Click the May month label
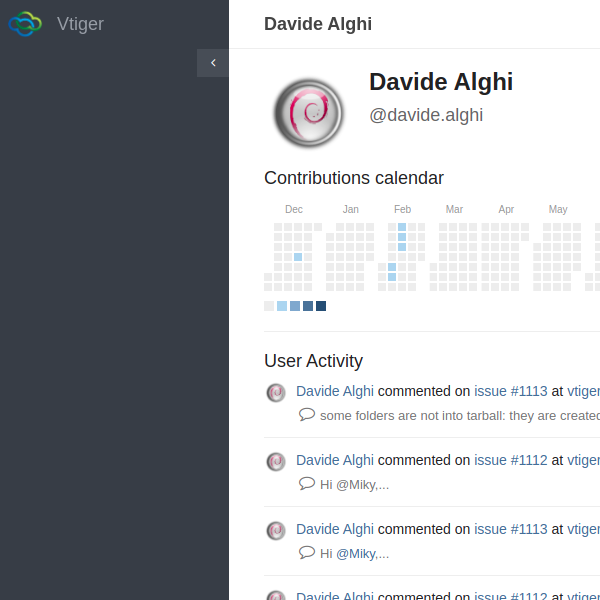The image size is (600, 600). click(558, 209)
